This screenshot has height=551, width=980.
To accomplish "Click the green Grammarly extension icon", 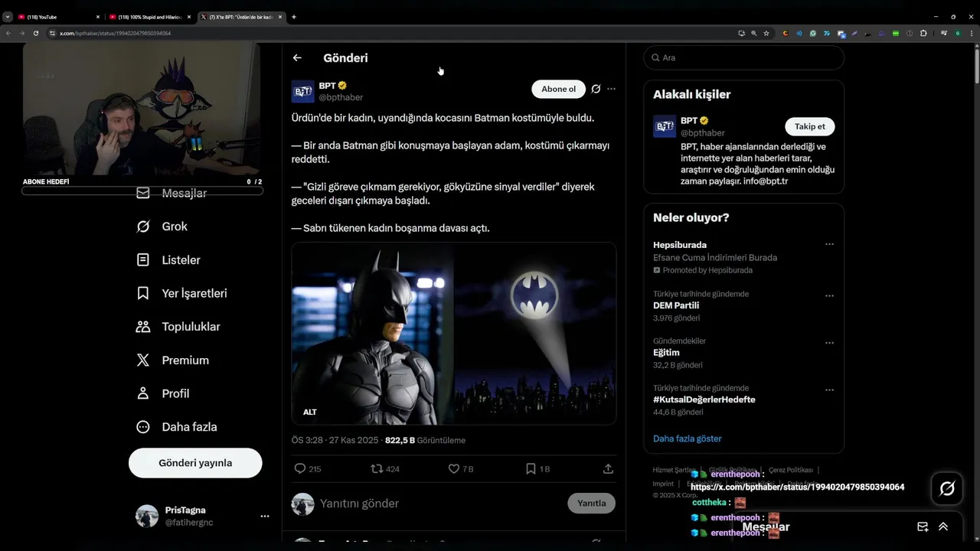I will 813,34.
